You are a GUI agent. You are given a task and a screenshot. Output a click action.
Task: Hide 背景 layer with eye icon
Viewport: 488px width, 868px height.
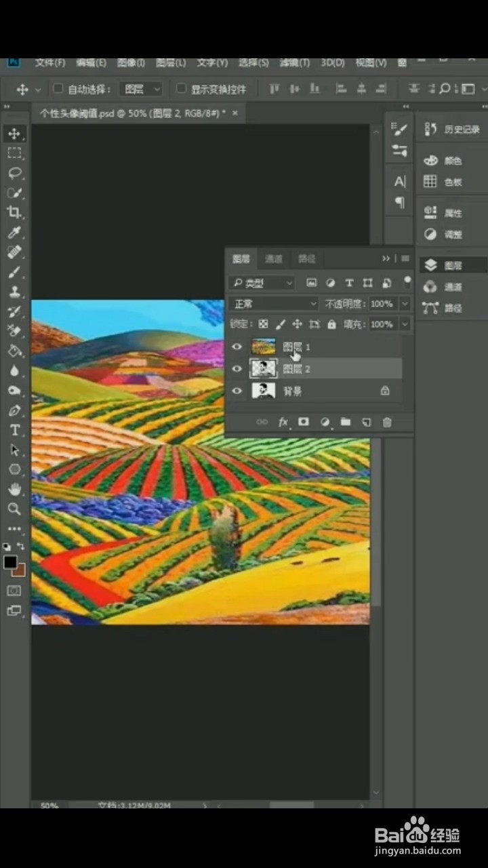(237, 391)
